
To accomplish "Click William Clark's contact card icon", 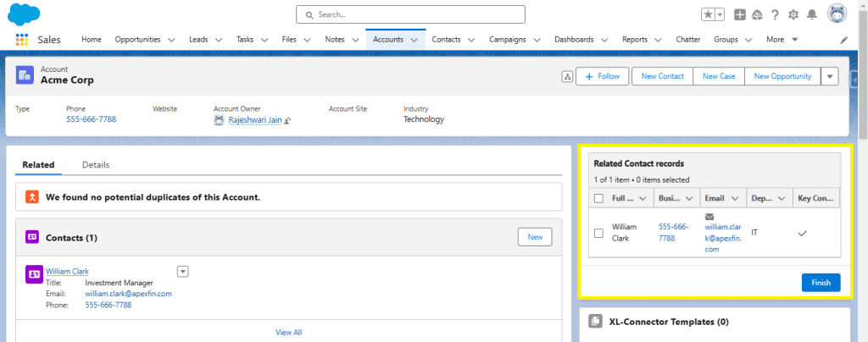I will 34,274.
